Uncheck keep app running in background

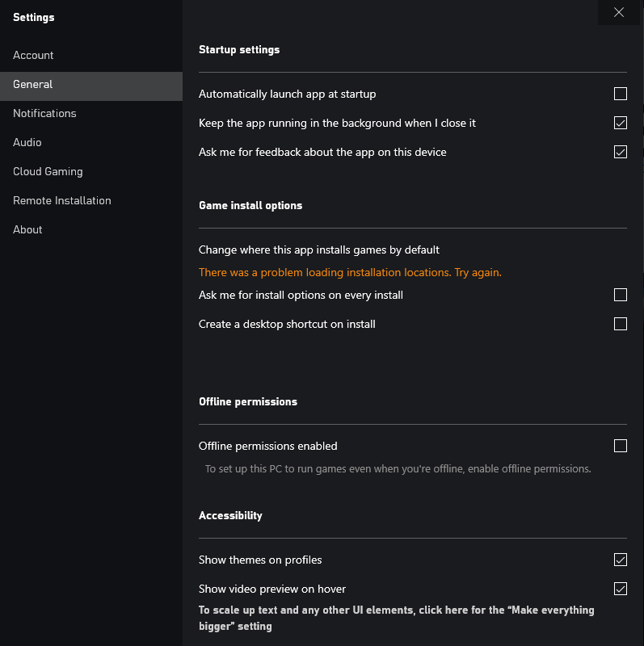coord(621,123)
